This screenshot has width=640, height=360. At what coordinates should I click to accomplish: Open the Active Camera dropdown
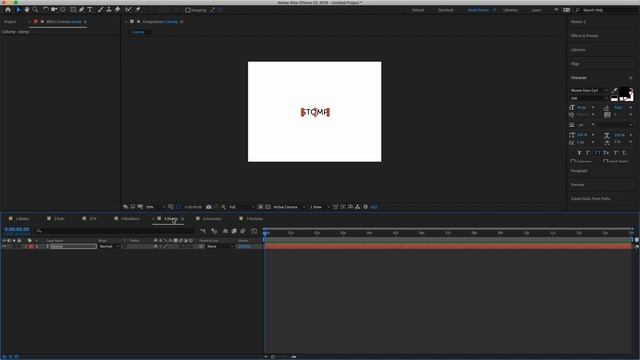[x=289, y=207]
